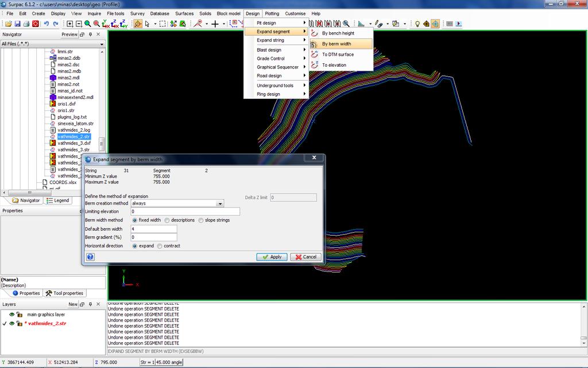This screenshot has width=588, height=368.
Task: Open dropdown arrow beside plus crosshair tool
Action: (x=224, y=24)
